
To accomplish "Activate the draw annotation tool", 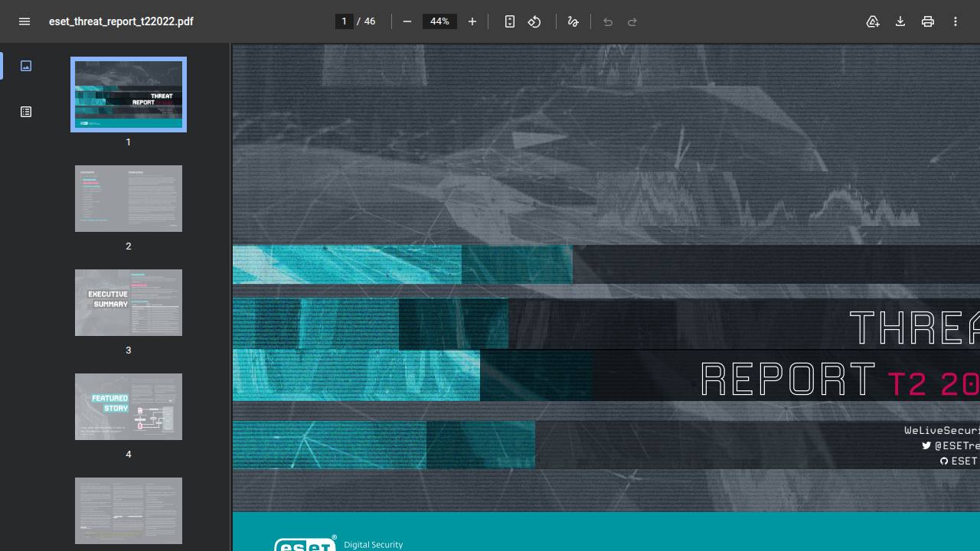I will [x=573, y=21].
